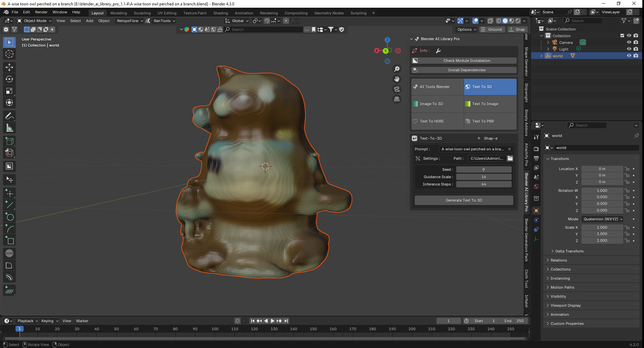Viewport: 644px width, 348px height.
Task: Hide the Camera object with eye icon
Action: (629, 42)
